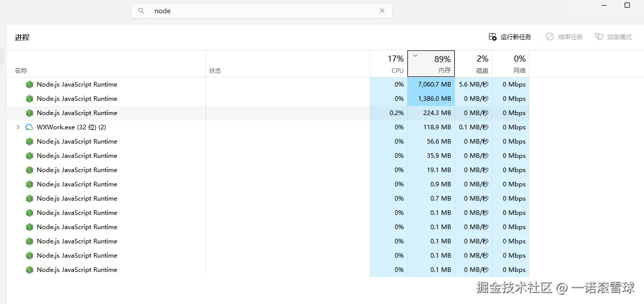
Task: Clear the 'node' search with the X icon
Action: tap(382, 11)
